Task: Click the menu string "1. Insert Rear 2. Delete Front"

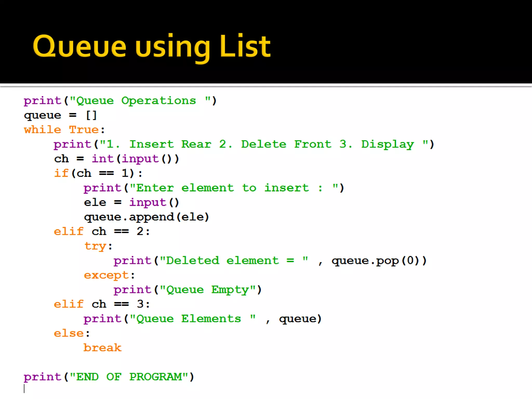Action: pos(218,144)
